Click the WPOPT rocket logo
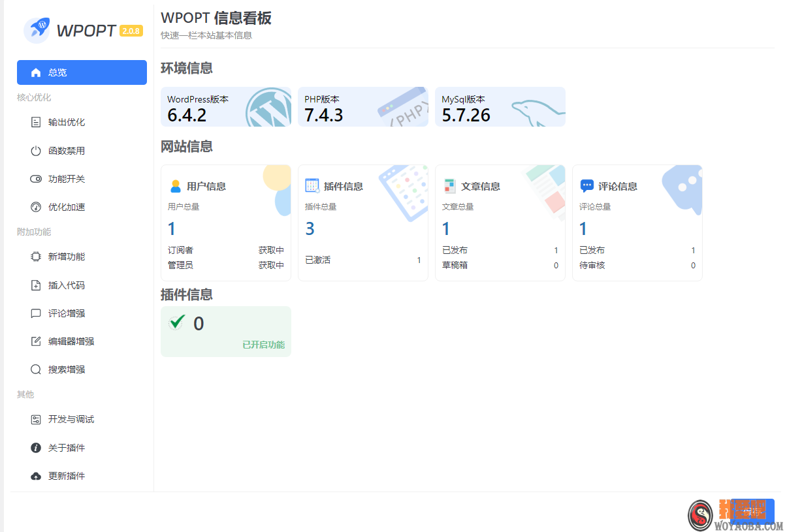This screenshot has width=787, height=532. (37, 29)
